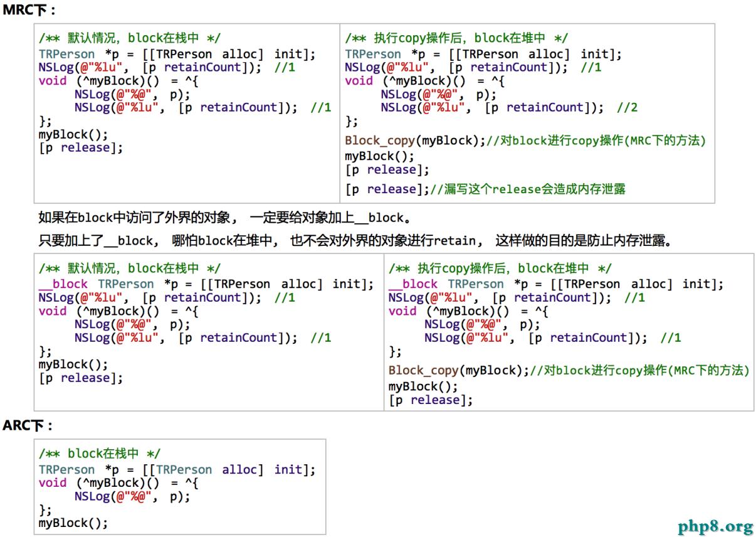Click the __block keyword in the lower-left code block
This screenshot has width=756, height=537.
tap(63, 284)
